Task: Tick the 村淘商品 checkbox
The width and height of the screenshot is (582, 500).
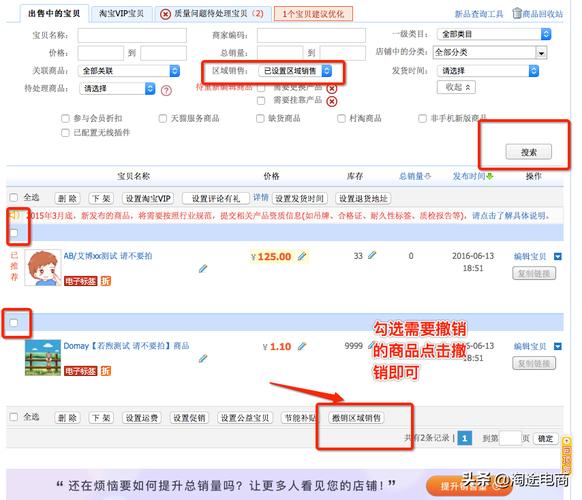Action: (x=341, y=118)
